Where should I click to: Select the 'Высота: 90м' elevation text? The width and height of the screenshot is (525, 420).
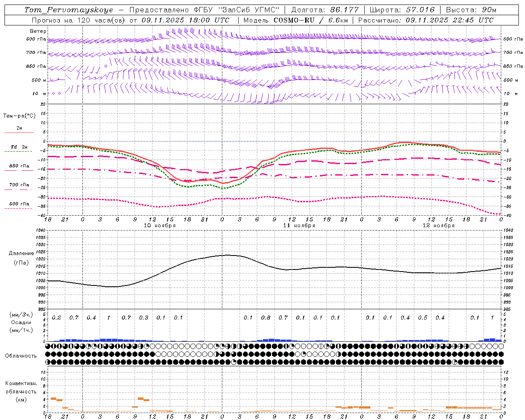tap(471, 10)
